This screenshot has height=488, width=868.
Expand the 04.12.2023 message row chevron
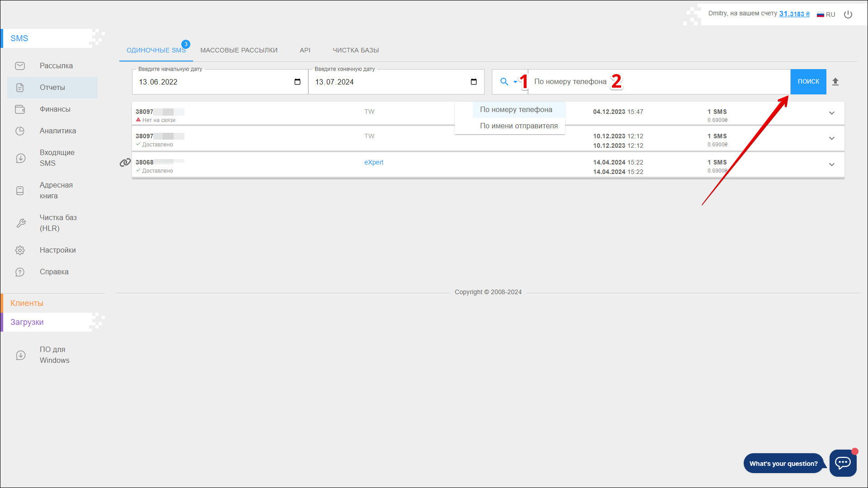(x=832, y=113)
